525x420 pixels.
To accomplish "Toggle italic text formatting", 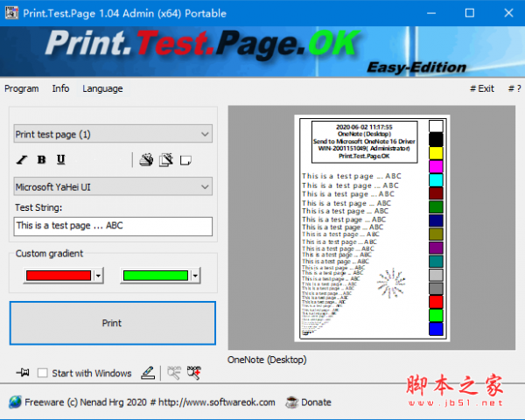I will point(22,160).
